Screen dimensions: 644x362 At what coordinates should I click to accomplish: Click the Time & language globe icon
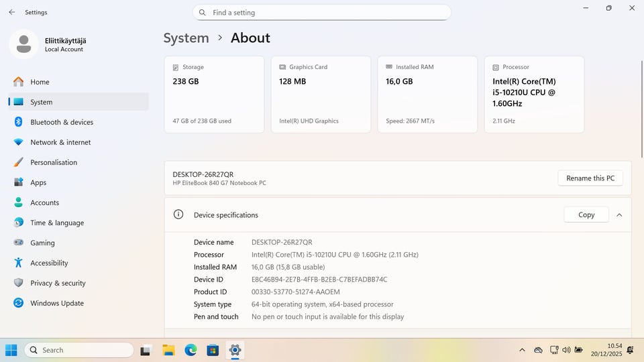tap(19, 223)
